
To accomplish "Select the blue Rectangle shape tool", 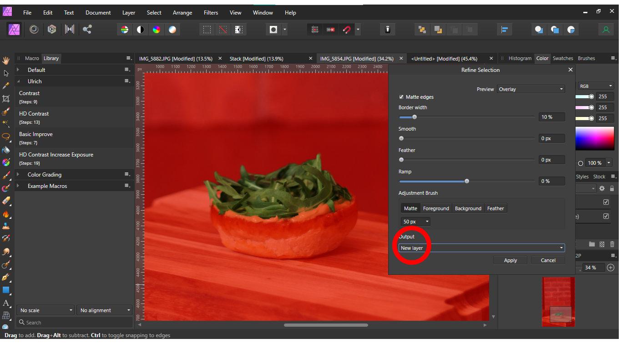I will point(6,290).
